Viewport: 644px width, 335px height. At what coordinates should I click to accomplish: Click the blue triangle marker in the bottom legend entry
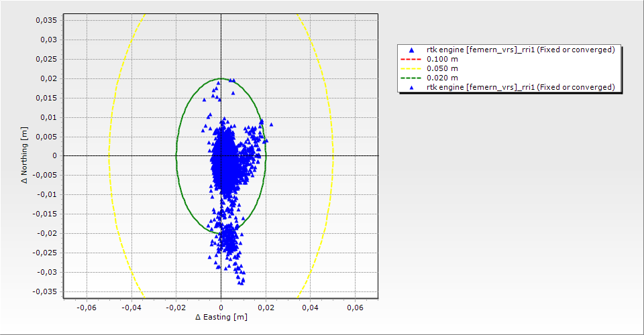(411, 88)
